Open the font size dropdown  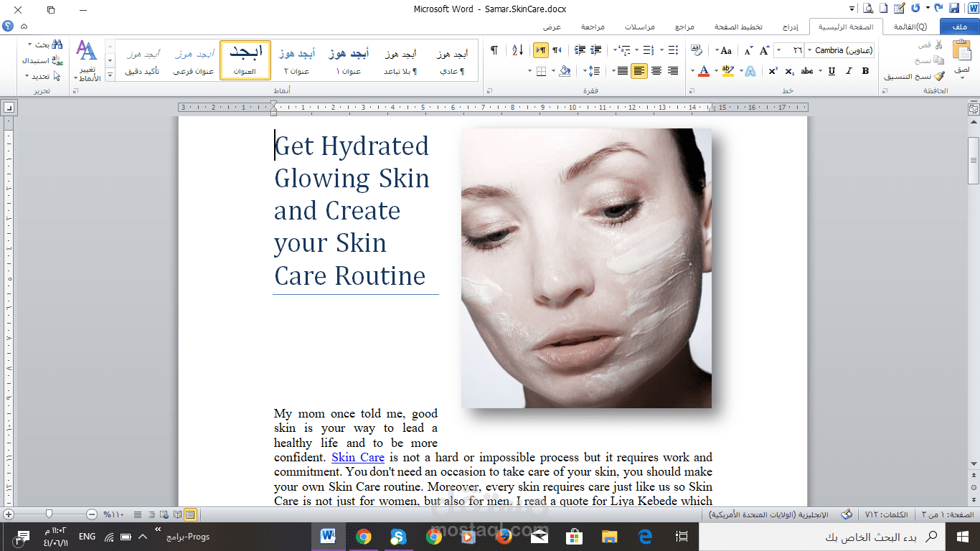[x=779, y=50]
